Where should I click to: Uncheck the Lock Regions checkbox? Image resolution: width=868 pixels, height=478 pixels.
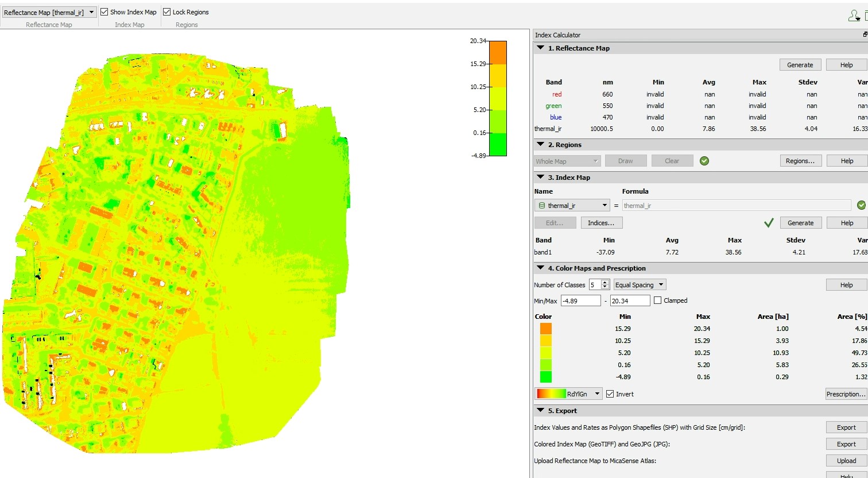[167, 12]
